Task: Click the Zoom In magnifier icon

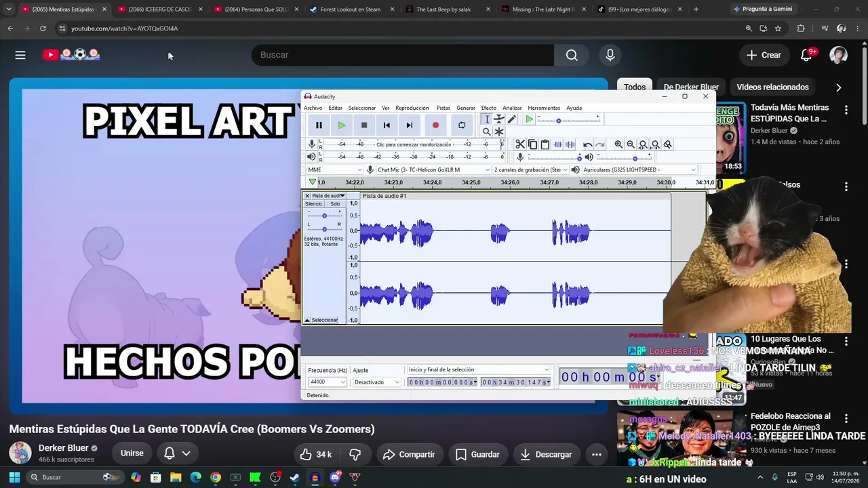Action: (618, 144)
